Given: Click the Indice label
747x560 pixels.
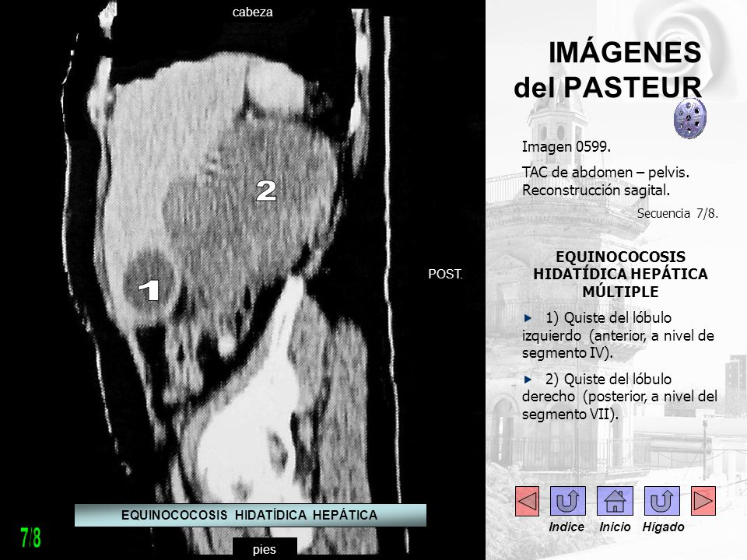Looking at the screenshot, I should [566, 527].
